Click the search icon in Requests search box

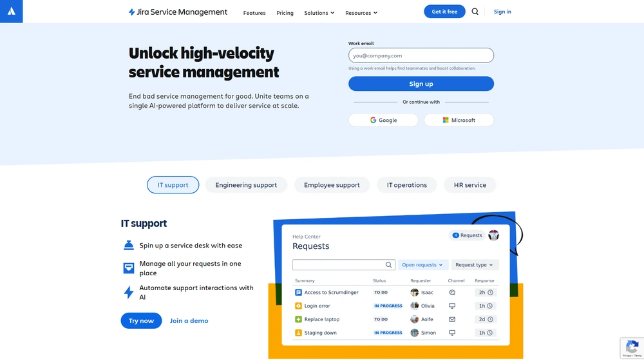(x=388, y=265)
